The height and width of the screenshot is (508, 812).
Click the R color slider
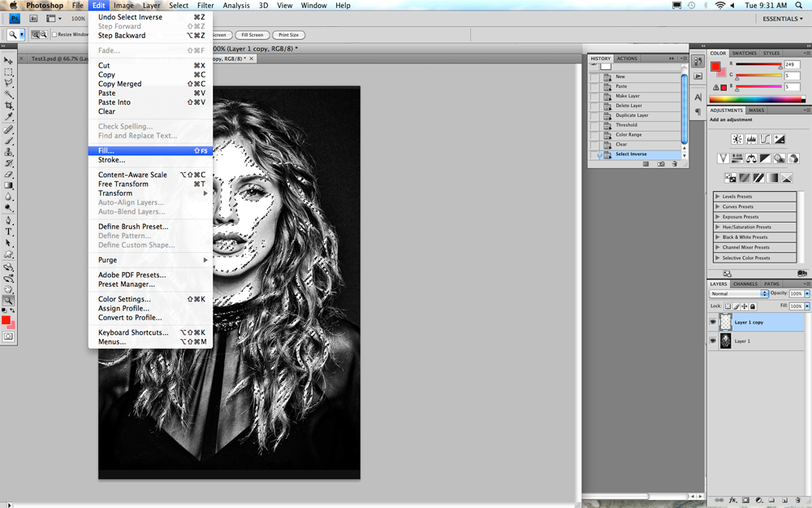(758, 64)
